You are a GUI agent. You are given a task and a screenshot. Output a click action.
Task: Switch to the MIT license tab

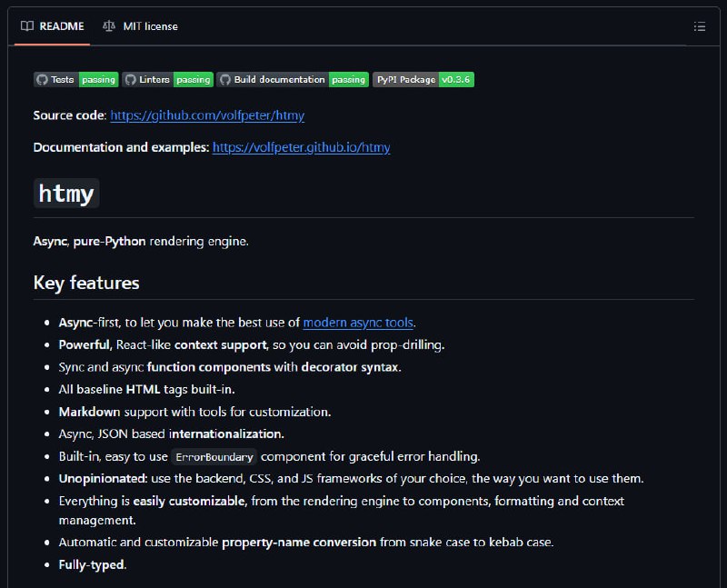click(x=141, y=26)
